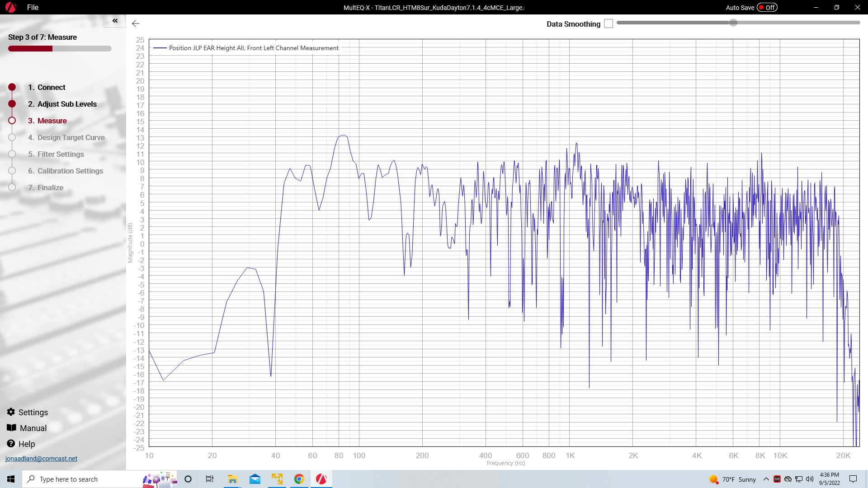Open the yellow arrows app in taskbar
The height and width of the screenshot is (488, 868).
277,479
